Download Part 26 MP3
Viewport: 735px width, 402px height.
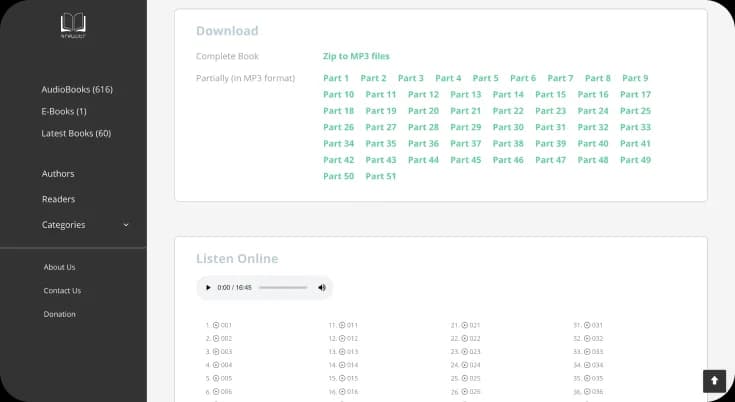(x=338, y=127)
